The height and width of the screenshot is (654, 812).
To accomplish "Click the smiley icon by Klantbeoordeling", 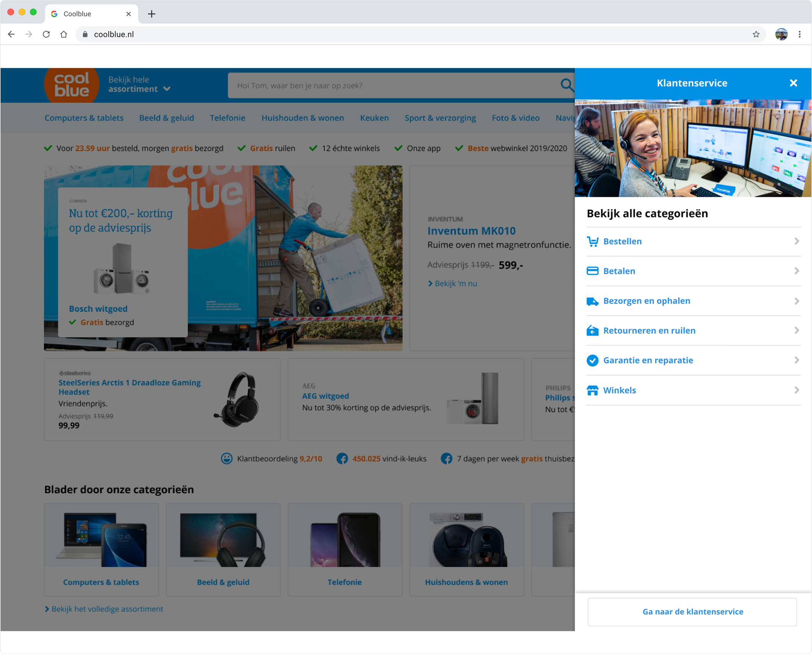I will 227,458.
